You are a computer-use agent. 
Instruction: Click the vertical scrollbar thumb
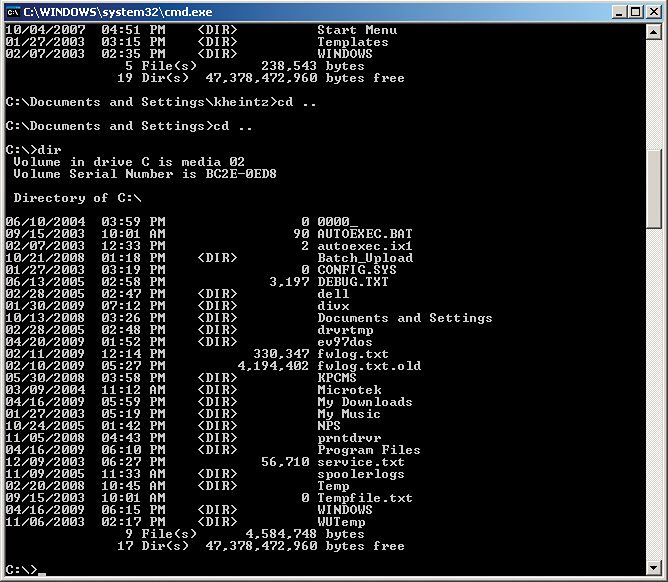click(654, 189)
